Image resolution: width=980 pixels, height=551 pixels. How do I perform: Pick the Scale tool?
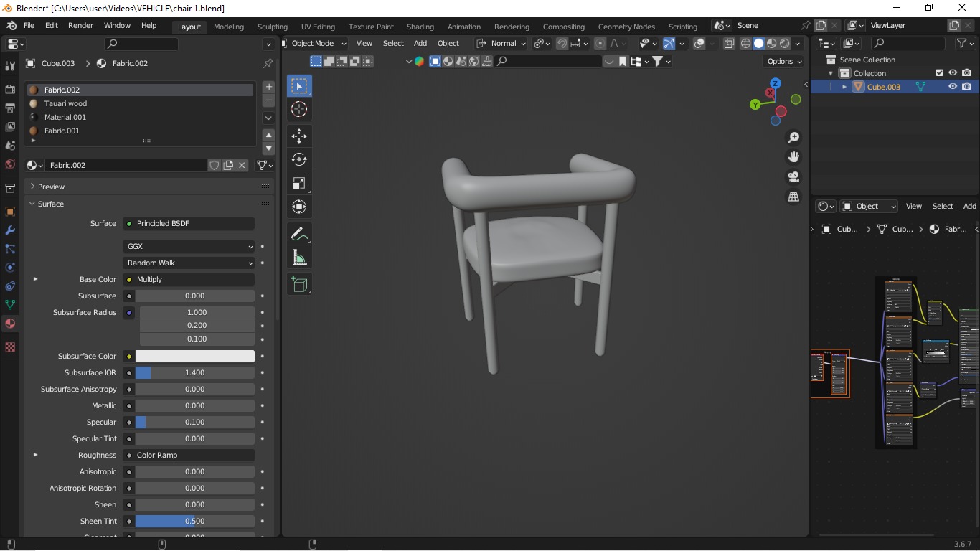(x=299, y=183)
